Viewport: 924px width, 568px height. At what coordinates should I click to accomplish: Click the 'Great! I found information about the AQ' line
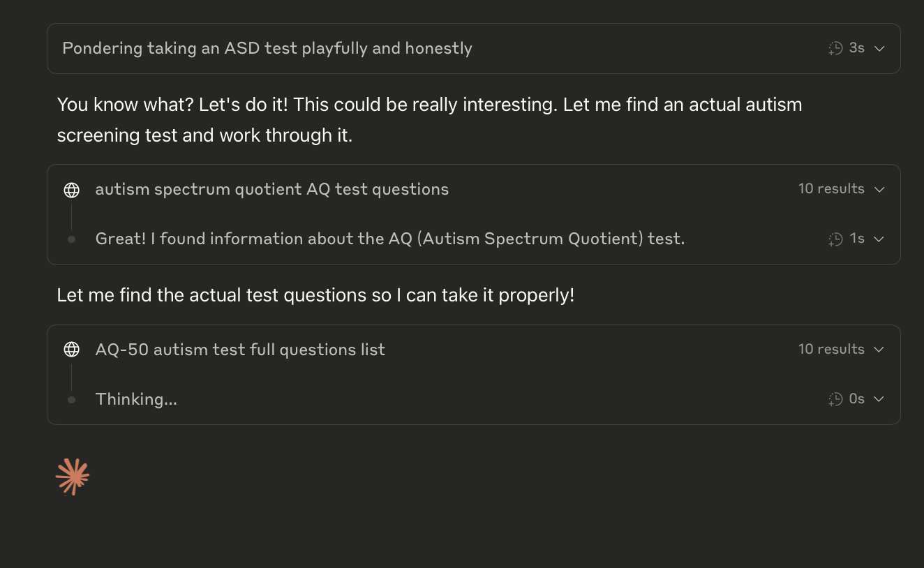[x=389, y=239]
